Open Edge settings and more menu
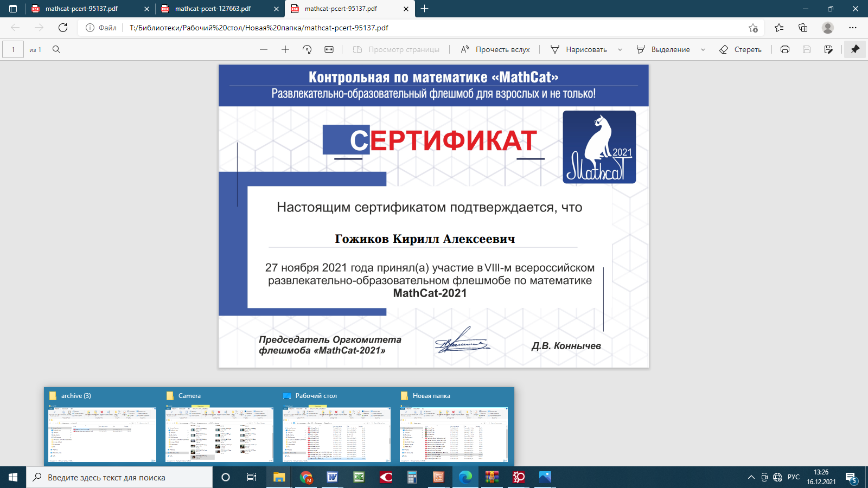The image size is (868, 488). pos(853,28)
